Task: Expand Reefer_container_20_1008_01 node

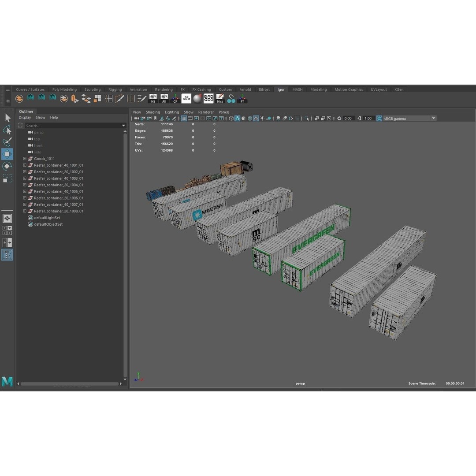Action: pyautogui.click(x=25, y=211)
